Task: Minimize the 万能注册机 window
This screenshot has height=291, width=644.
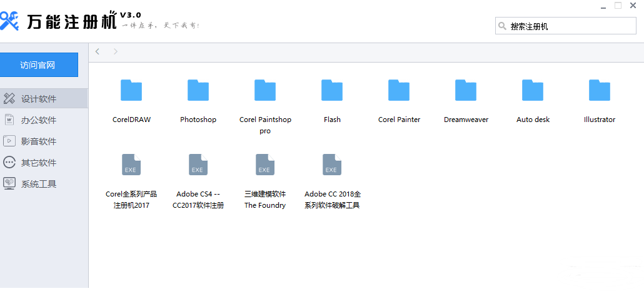Action: [x=603, y=6]
